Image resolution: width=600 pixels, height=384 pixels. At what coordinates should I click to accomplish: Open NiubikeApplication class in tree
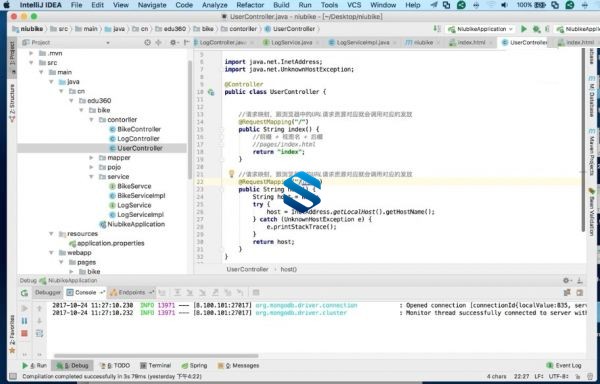pyautogui.click(x=132, y=225)
